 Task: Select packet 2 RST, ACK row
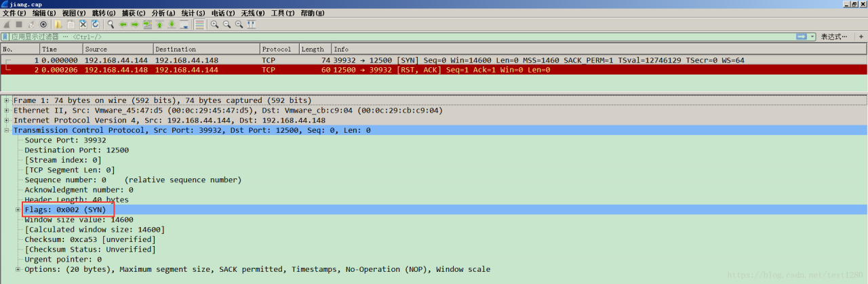(434, 70)
